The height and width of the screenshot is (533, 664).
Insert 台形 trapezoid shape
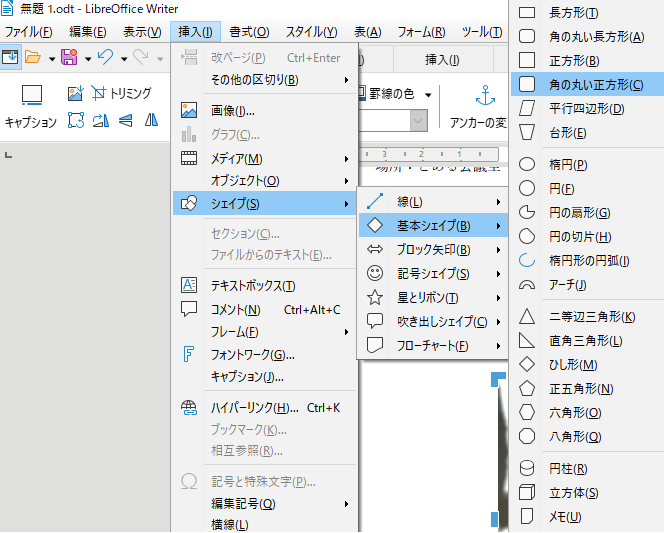coord(588,133)
